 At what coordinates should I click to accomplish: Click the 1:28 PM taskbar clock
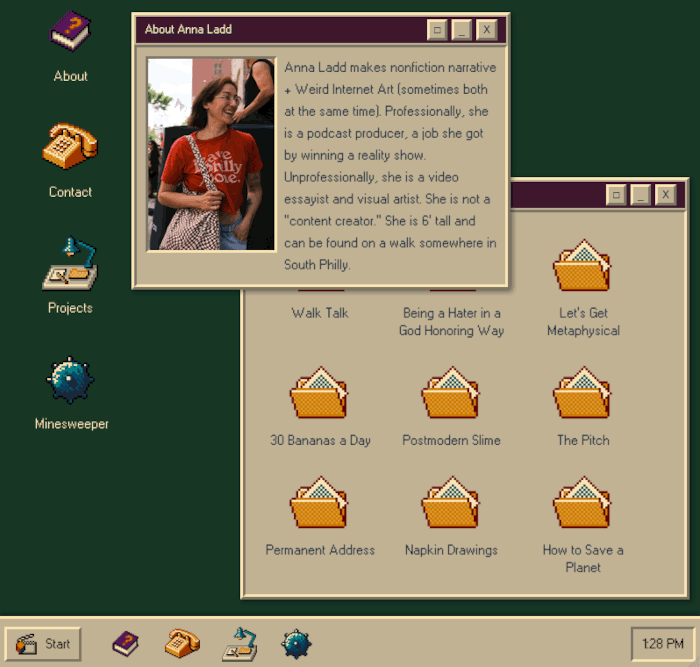(x=663, y=644)
